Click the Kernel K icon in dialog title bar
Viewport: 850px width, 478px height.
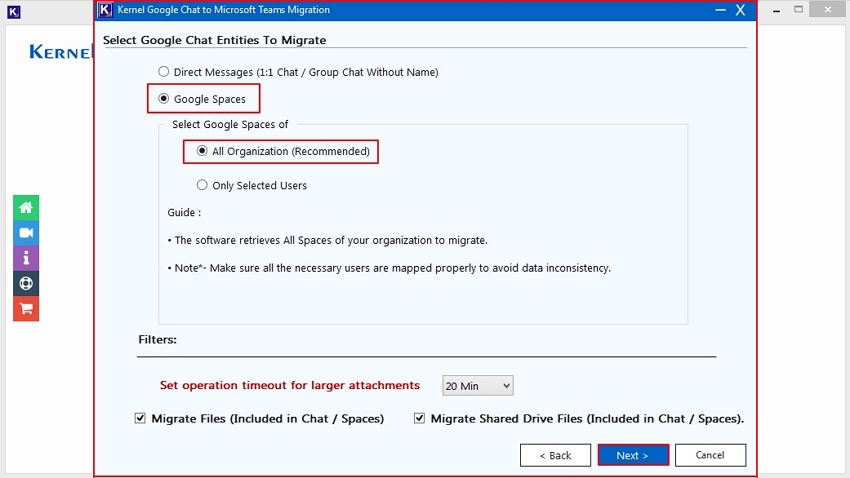pos(105,10)
